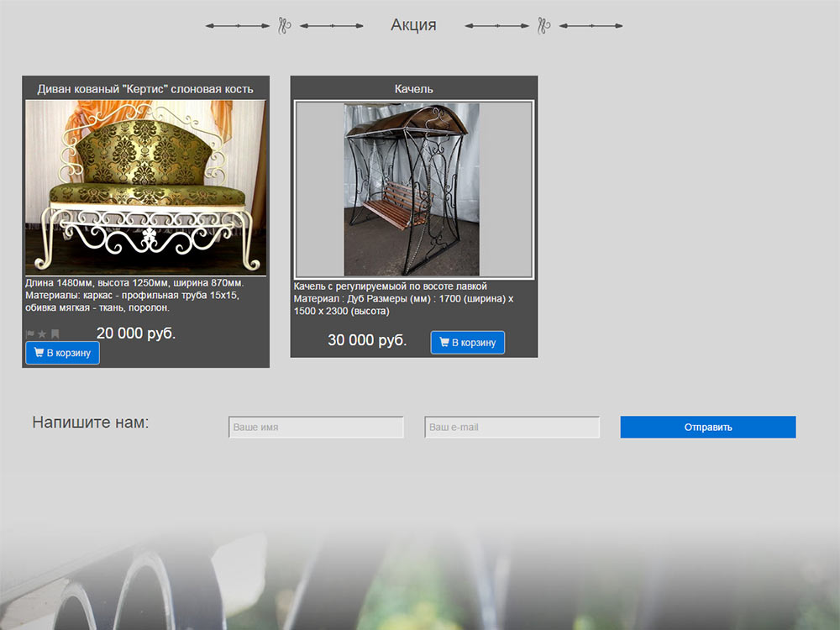Add the Кертис sofa to the cart
This screenshot has width=840, height=630.
click(x=63, y=353)
